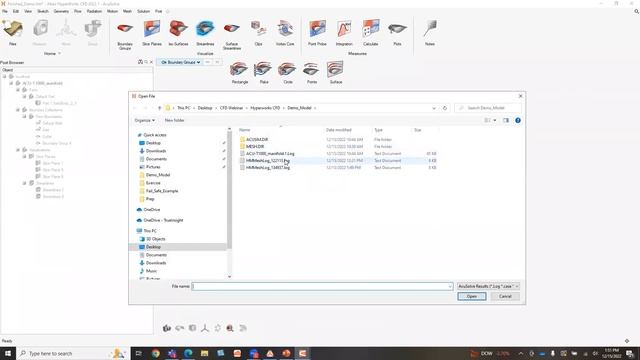The image size is (640, 360).
Task: Click the Search Demo_Model field
Action: [488, 108]
